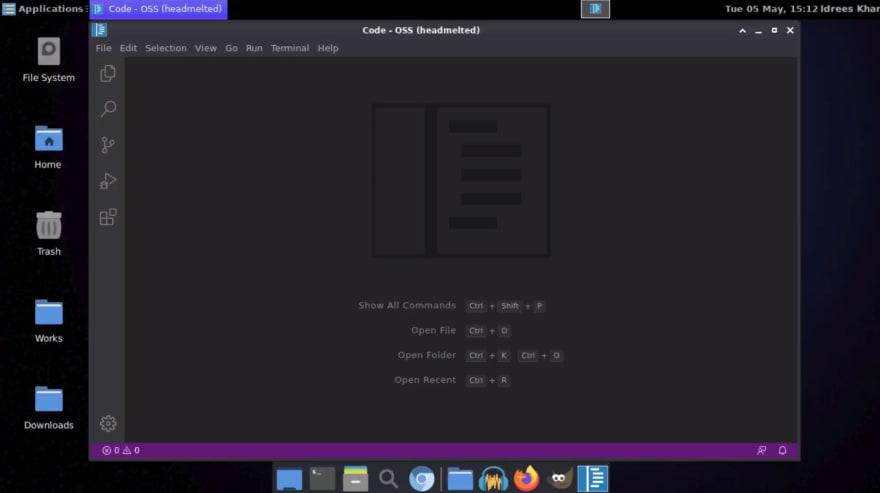Open the File menu
The image size is (880, 493).
click(103, 48)
